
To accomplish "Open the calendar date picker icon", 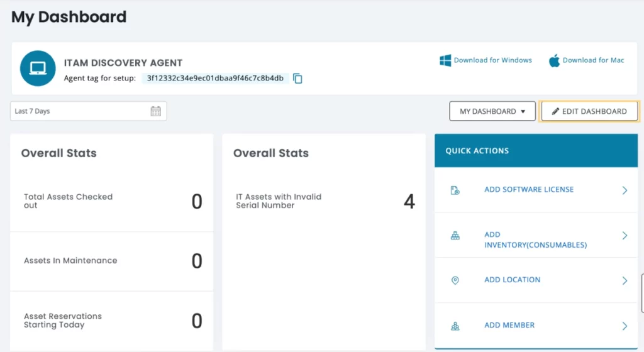I will pos(156,111).
